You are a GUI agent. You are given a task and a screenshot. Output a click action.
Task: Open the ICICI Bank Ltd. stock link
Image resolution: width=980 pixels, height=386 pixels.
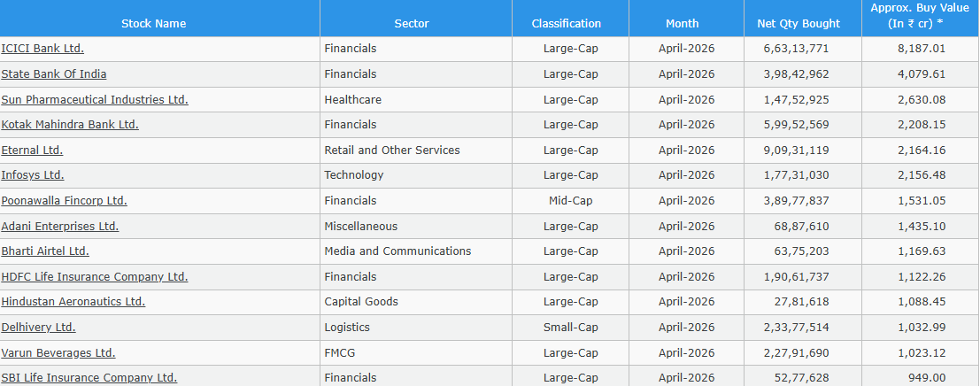tap(42, 48)
